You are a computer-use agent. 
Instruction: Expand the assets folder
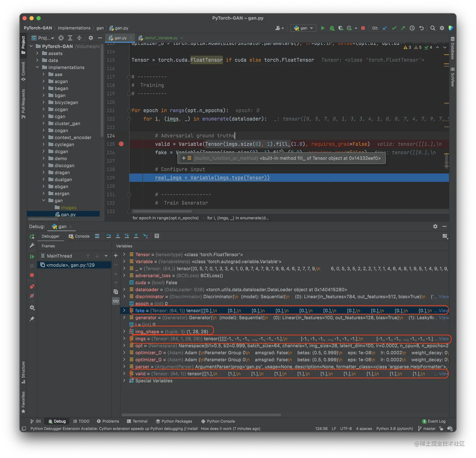pyautogui.click(x=37, y=53)
